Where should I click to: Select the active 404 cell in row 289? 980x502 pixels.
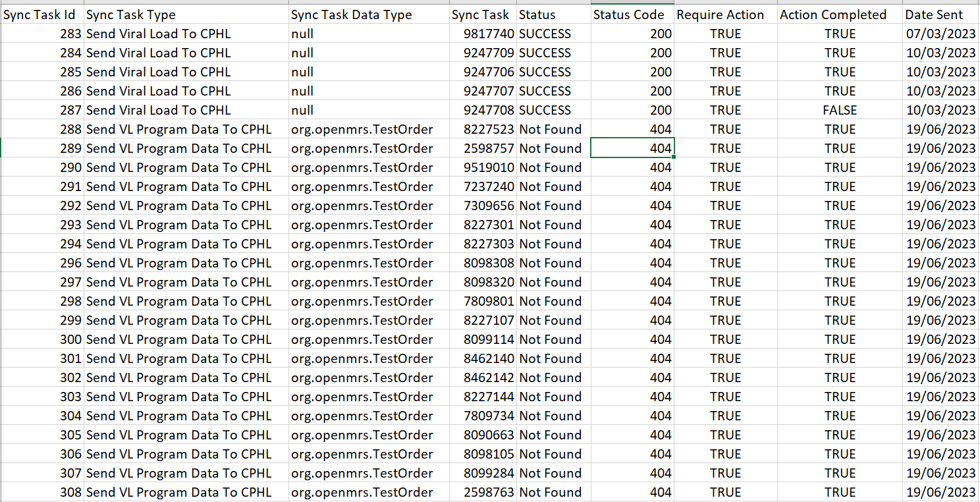pyautogui.click(x=632, y=148)
